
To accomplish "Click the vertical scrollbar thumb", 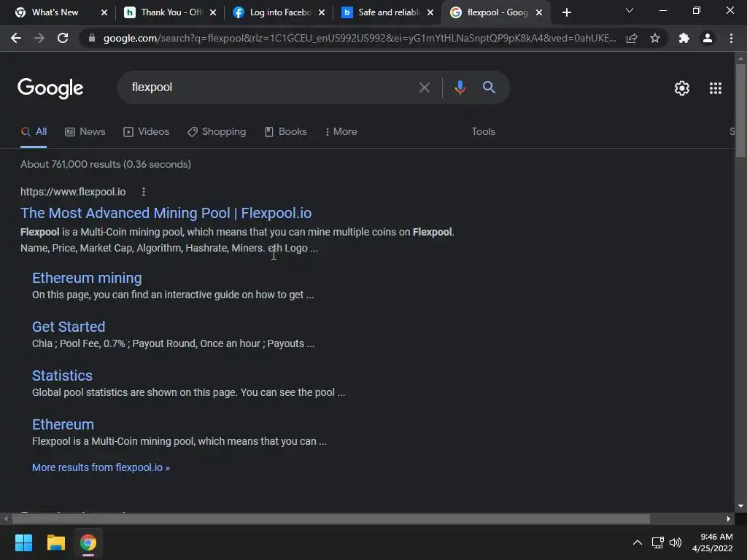I will point(740,110).
